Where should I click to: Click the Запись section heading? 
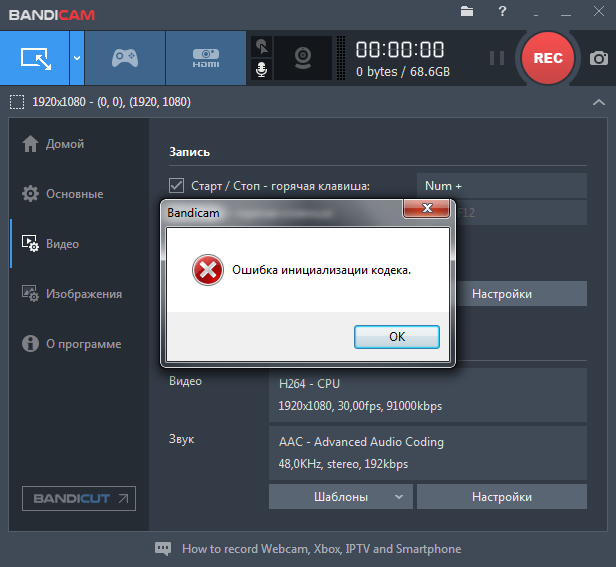coord(189,152)
